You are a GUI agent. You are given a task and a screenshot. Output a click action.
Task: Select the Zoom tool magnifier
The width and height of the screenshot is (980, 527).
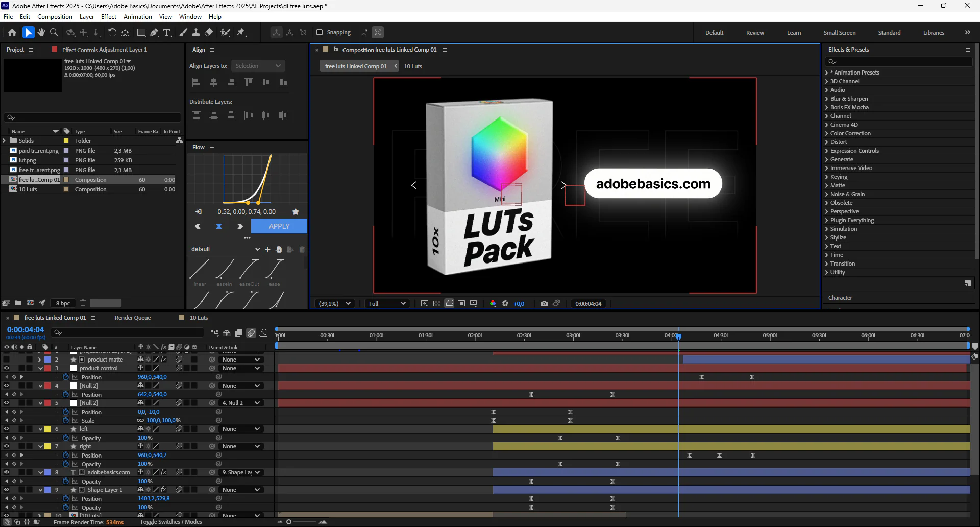[54, 33]
